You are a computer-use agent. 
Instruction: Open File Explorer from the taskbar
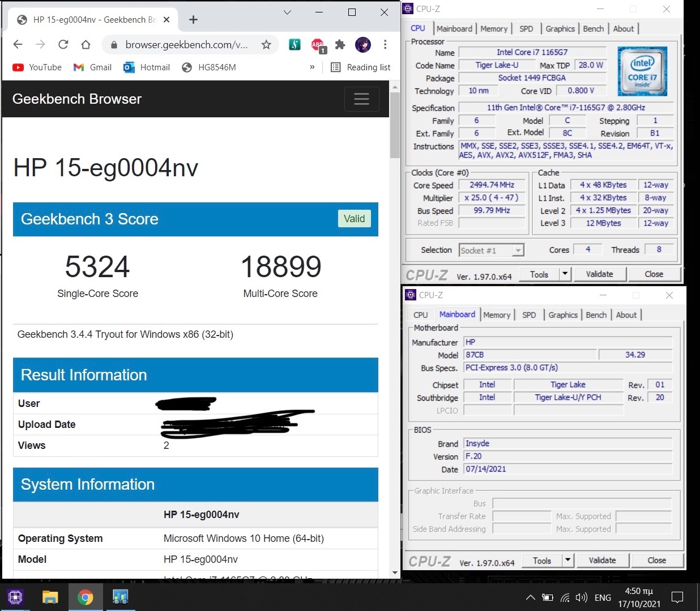tap(50, 597)
